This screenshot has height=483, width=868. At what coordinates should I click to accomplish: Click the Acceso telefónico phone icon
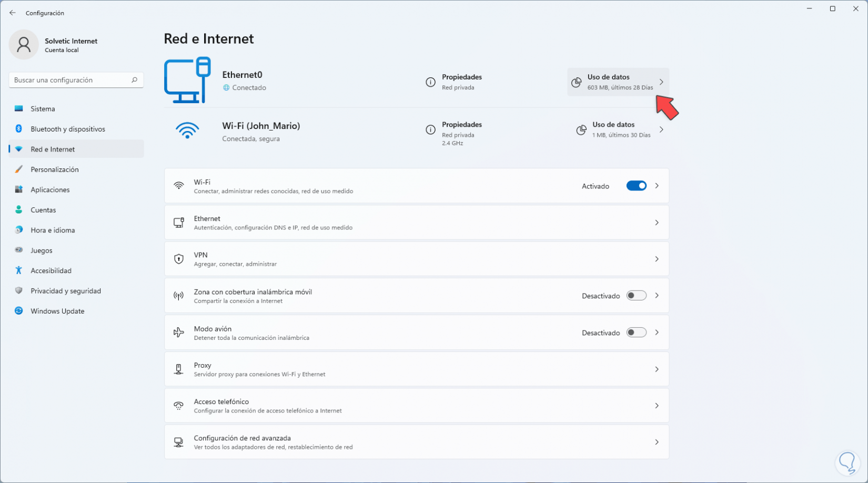[179, 406]
